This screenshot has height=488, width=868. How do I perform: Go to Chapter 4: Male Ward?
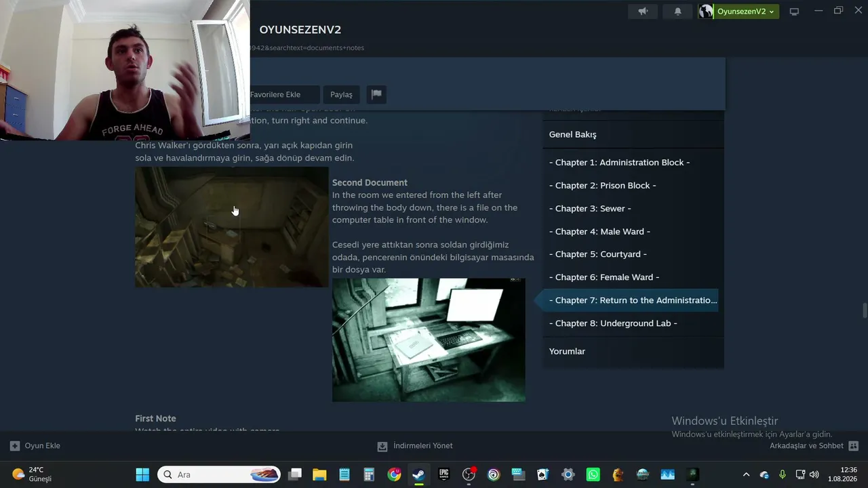[599, 232]
